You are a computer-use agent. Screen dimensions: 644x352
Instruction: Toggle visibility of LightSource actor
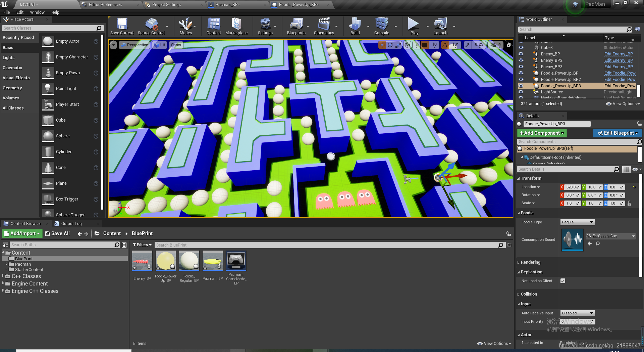click(521, 92)
